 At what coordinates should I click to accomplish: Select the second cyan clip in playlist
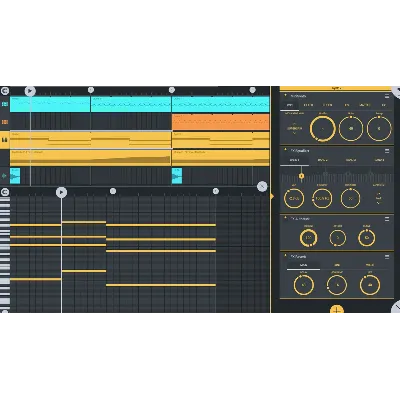(131, 104)
